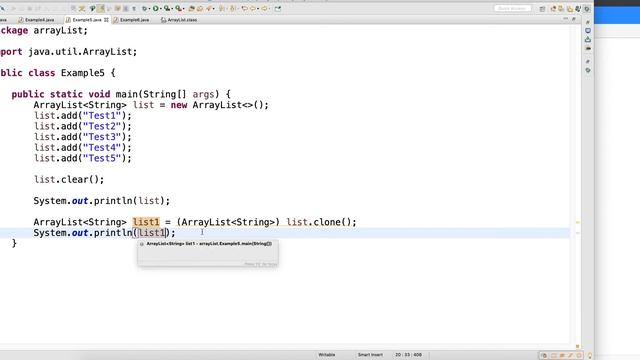Click first icon in bottom-right status tray
Image resolution: width=640 pixels, height=360 pixels.
(x=544, y=356)
